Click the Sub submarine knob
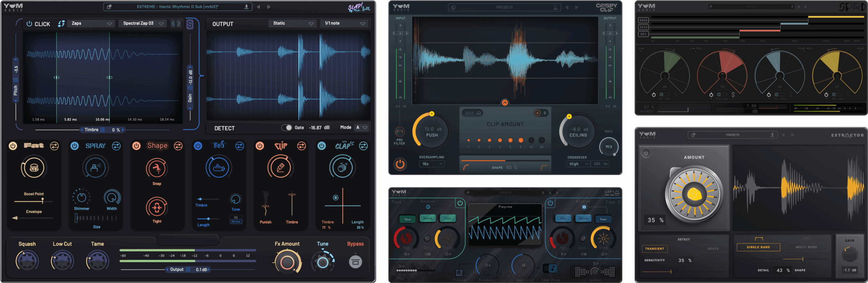 click(x=219, y=167)
